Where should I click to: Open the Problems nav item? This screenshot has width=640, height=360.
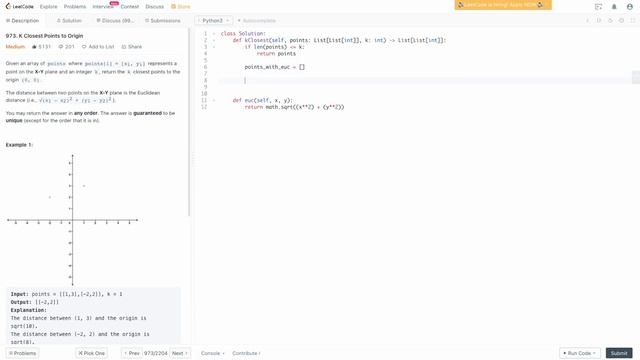(x=75, y=7)
